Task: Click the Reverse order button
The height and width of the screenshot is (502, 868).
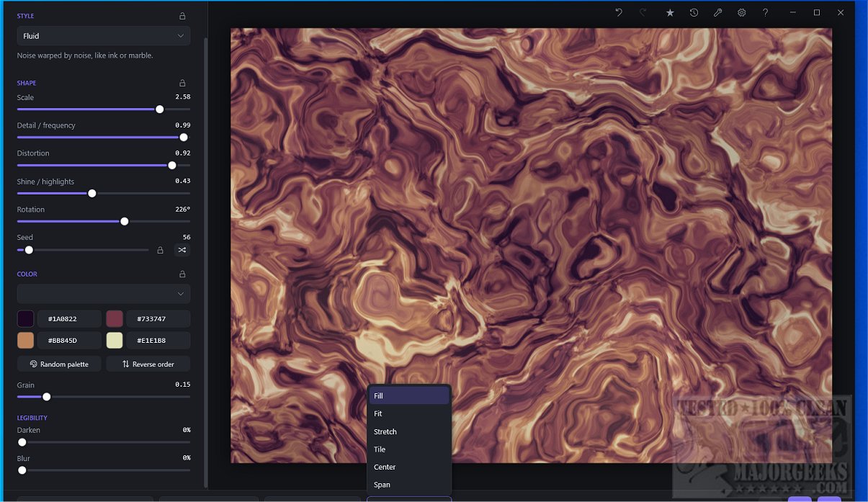Action: click(148, 364)
